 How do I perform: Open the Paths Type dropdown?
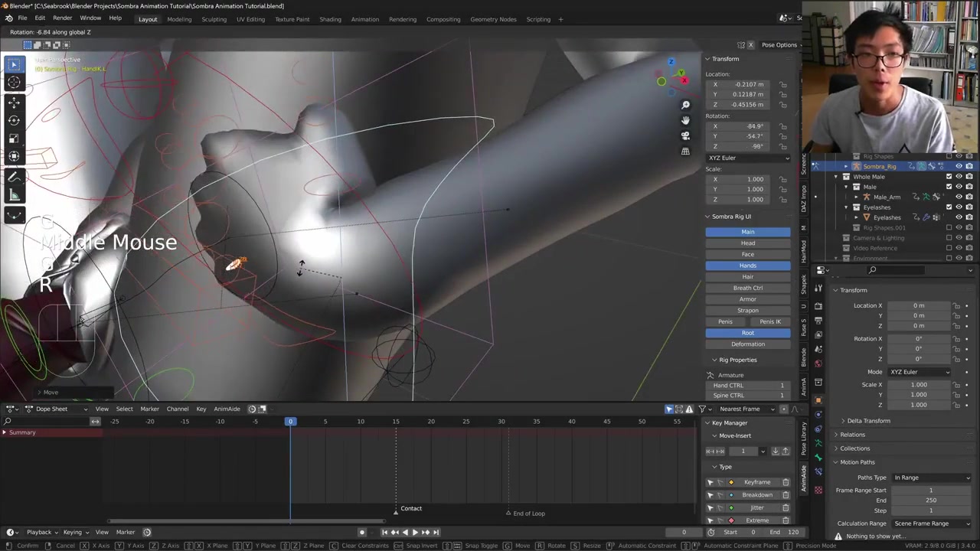tap(931, 478)
